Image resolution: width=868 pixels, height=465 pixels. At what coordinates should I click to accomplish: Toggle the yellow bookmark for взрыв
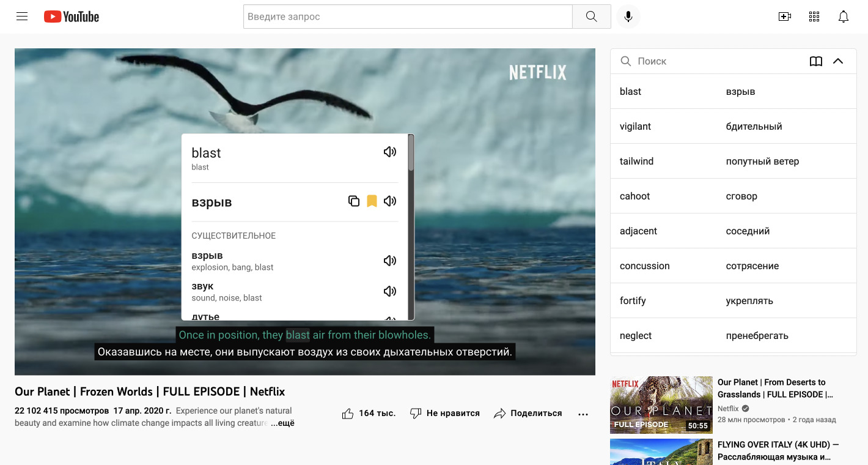pyautogui.click(x=372, y=201)
